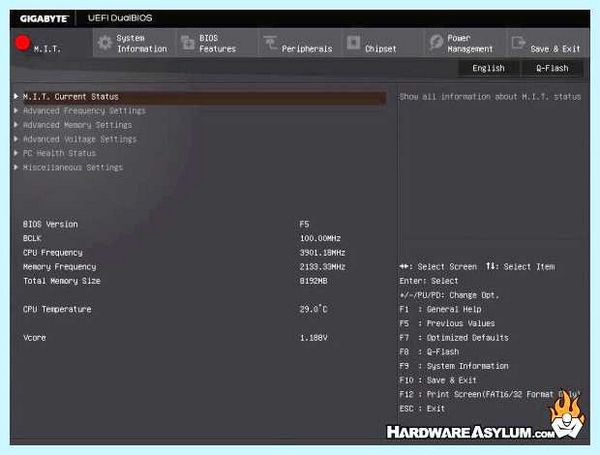
Task: Open Advanced Memory Settings entry
Action: (77, 125)
